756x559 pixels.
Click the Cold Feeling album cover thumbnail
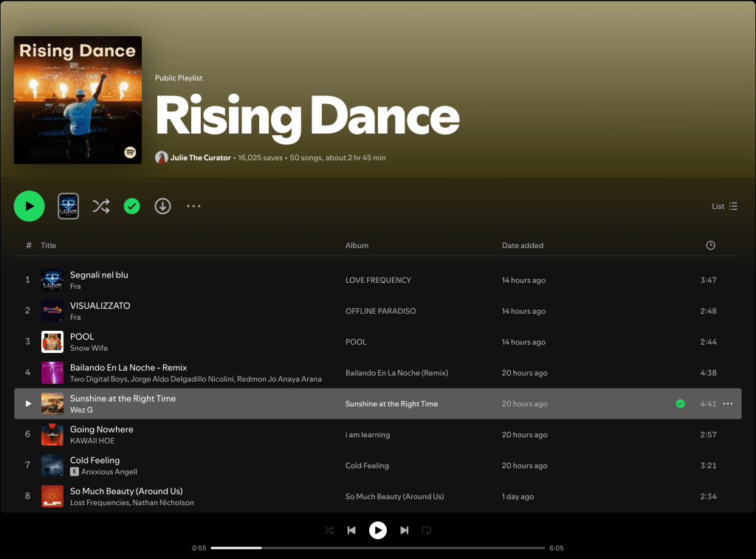click(x=52, y=465)
